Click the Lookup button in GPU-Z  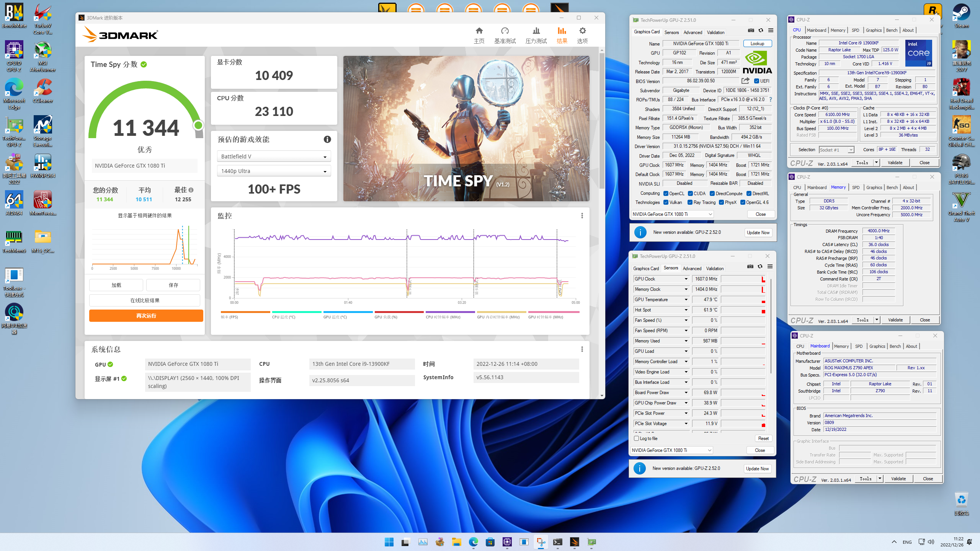757,44
